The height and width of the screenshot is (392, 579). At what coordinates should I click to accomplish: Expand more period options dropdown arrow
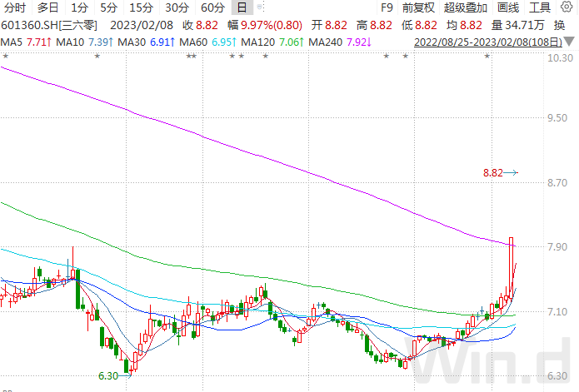click(260, 7)
